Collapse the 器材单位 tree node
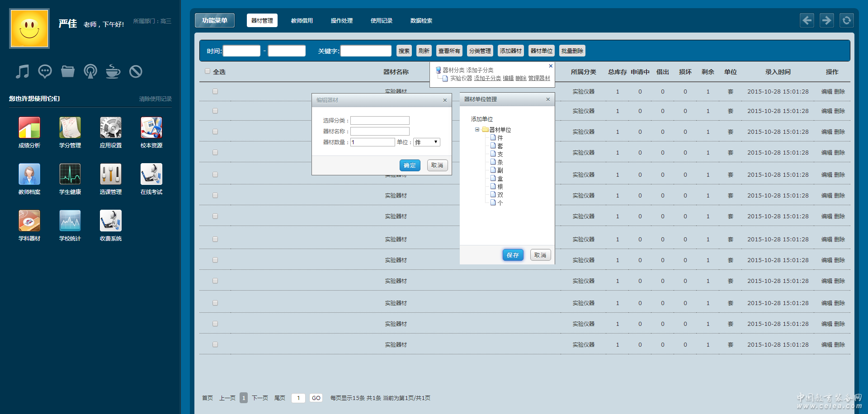The image size is (868, 414). [x=477, y=130]
